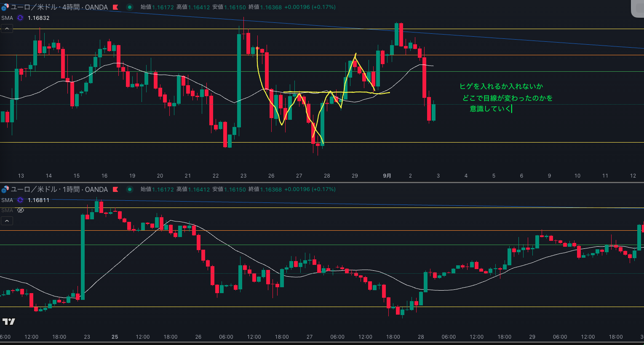Click date 28 on lower chart time axis

coord(421,337)
